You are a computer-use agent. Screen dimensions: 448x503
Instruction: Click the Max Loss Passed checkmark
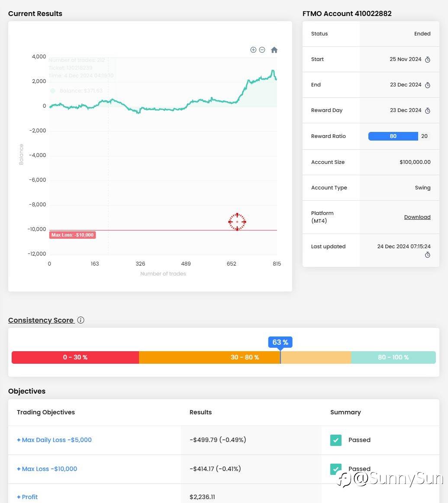click(x=336, y=469)
